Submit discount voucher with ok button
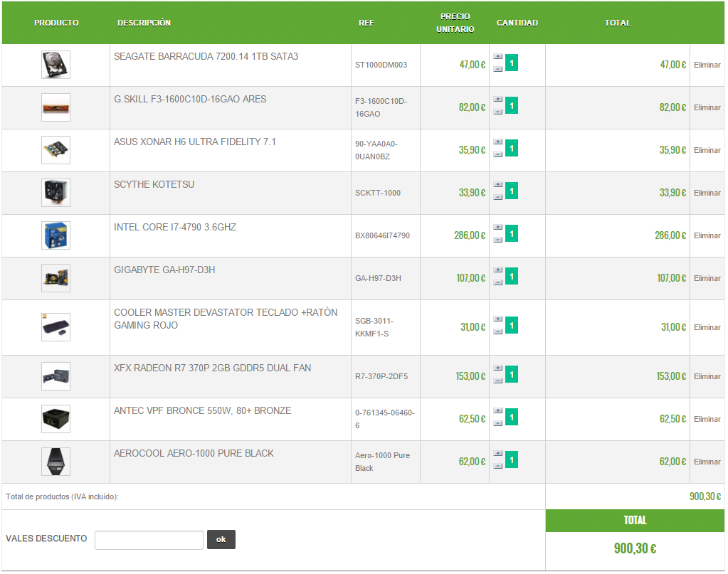728x574 pixels. pyautogui.click(x=221, y=540)
